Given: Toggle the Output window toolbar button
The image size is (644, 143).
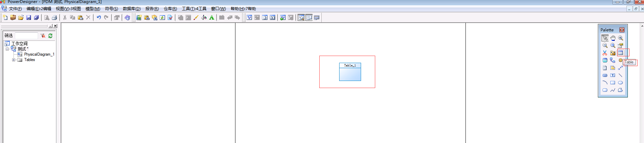Looking at the screenshot, I should [309, 18].
